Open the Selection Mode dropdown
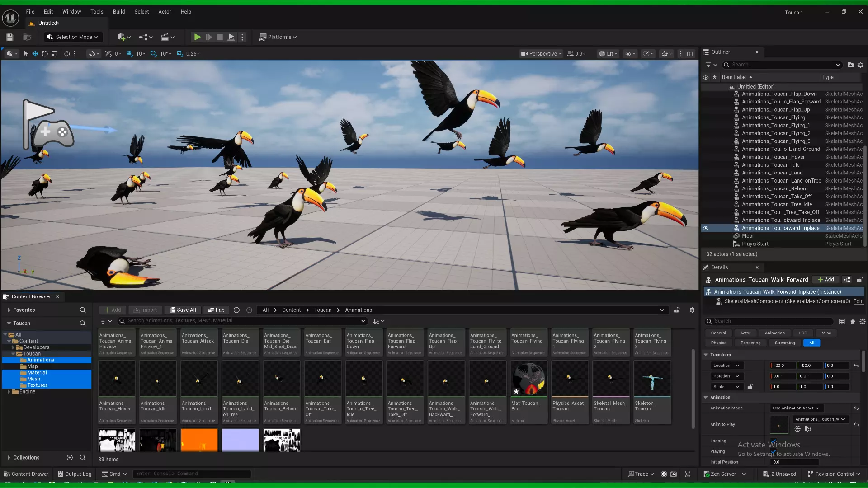 (x=73, y=37)
